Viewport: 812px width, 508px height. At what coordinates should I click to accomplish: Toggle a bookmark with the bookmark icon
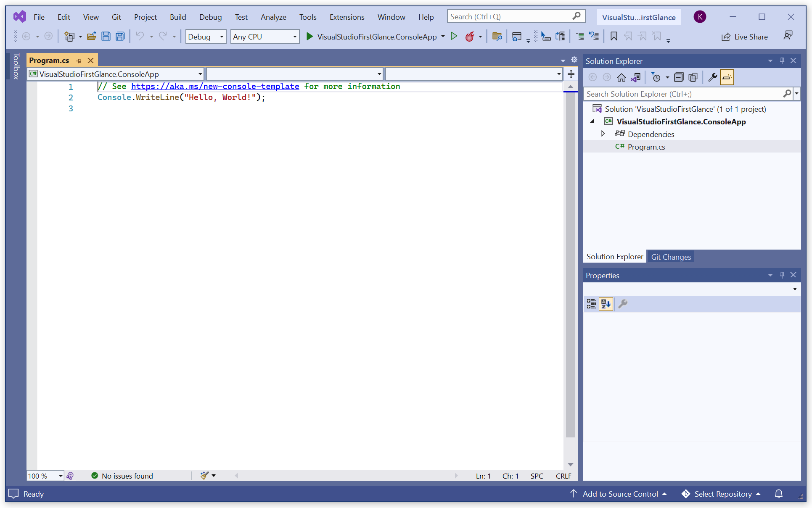(614, 36)
